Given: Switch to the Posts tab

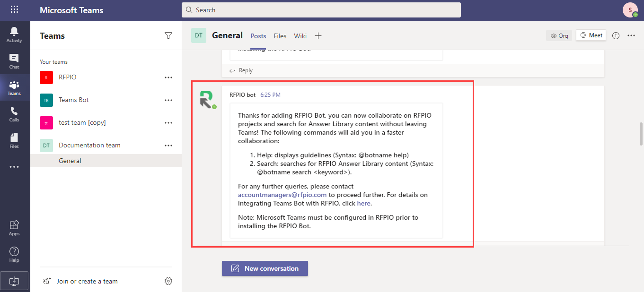Looking at the screenshot, I should 258,36.
